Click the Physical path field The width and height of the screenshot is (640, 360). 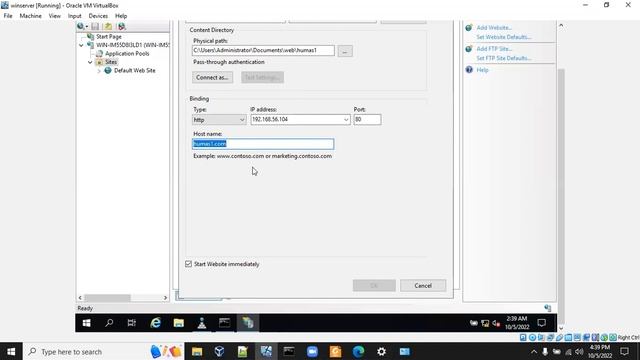263,51
